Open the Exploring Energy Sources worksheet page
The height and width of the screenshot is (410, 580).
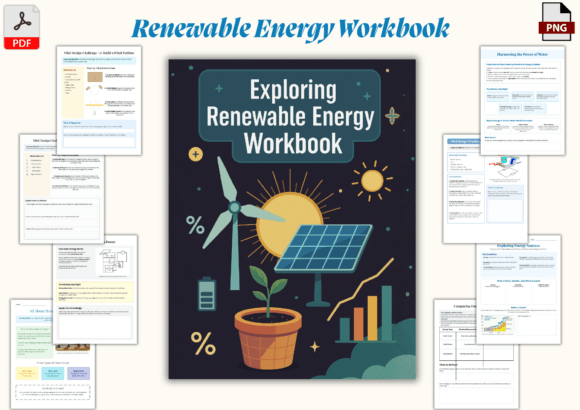tap(519, 290)
